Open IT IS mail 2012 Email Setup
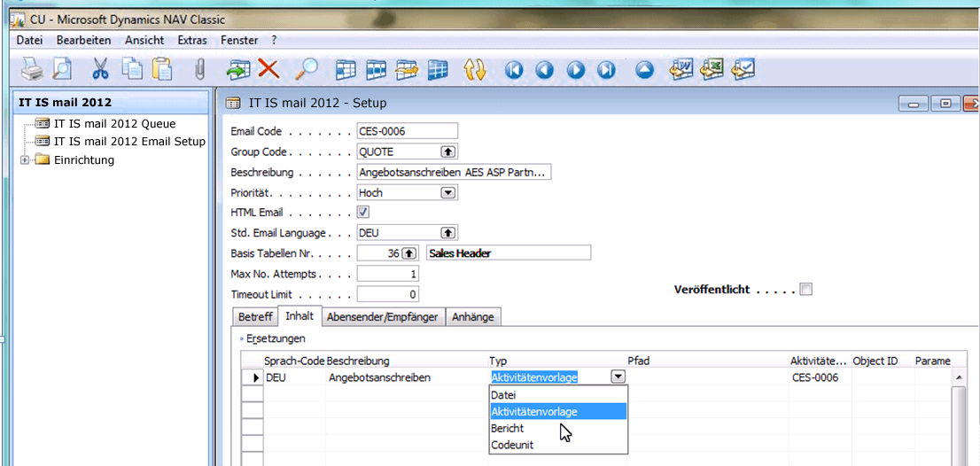Viewport: 980px width, 466px height. pyautogui.click(x=129, y=141)
